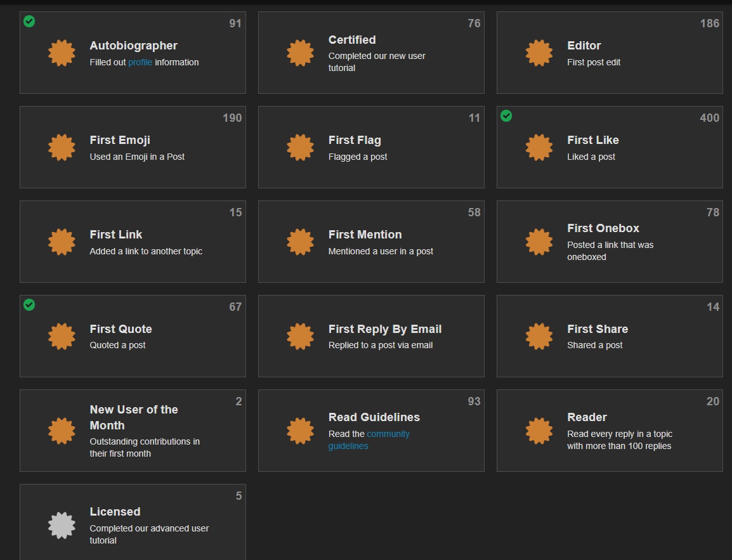The width and height of the screenshot is (732, 560).
Task: Open the Editor badge title
Action: click(x=584, y=46)
